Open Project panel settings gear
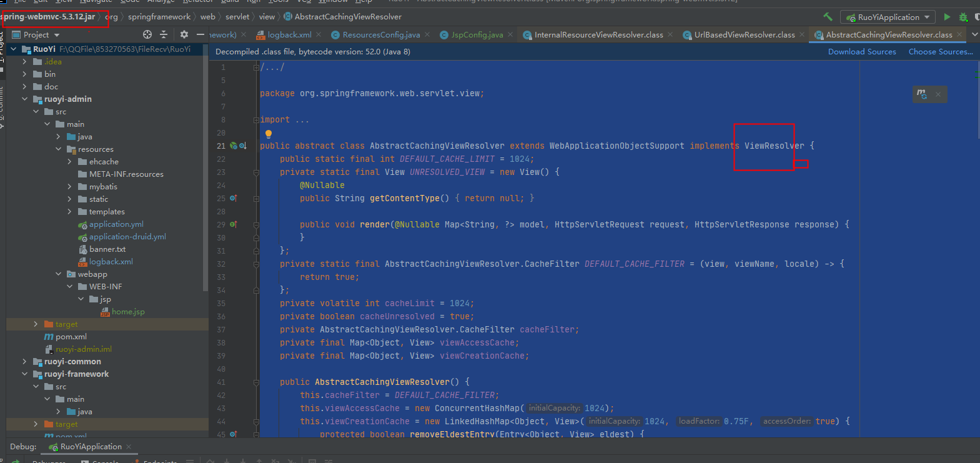The width and height of the screenshot is (980, 463). coord(184,34)
